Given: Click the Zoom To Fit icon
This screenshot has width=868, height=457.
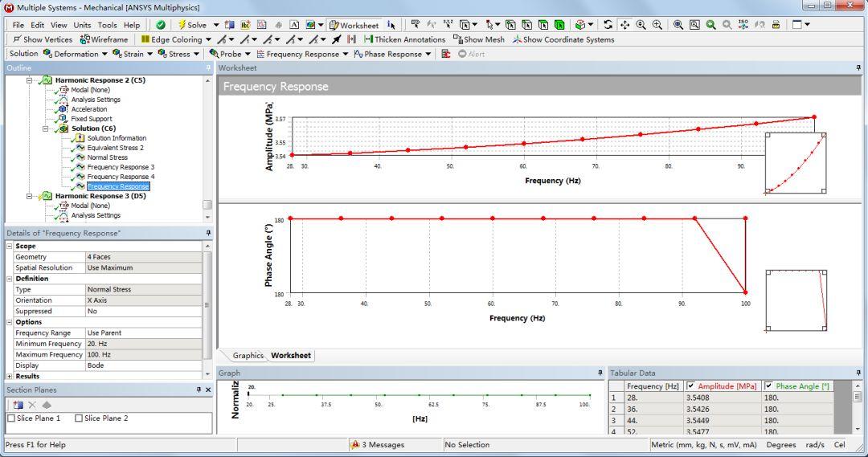Looking at the screenshot, I should pos(678,25).
